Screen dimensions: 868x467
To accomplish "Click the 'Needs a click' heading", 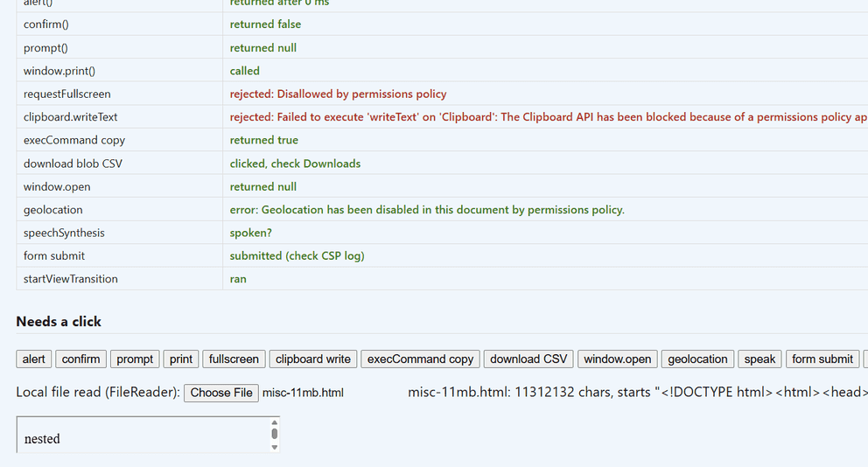I will click(x=59, y=322).
